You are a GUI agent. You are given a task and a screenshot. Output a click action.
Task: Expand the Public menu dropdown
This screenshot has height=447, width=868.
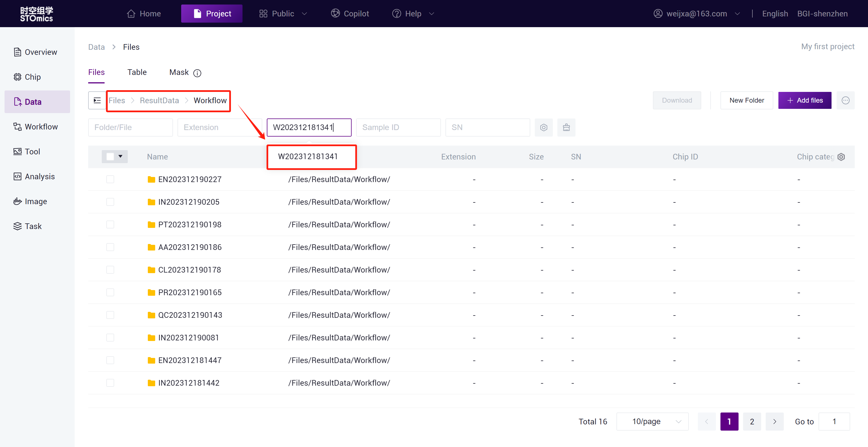click(x=283, y=14)
